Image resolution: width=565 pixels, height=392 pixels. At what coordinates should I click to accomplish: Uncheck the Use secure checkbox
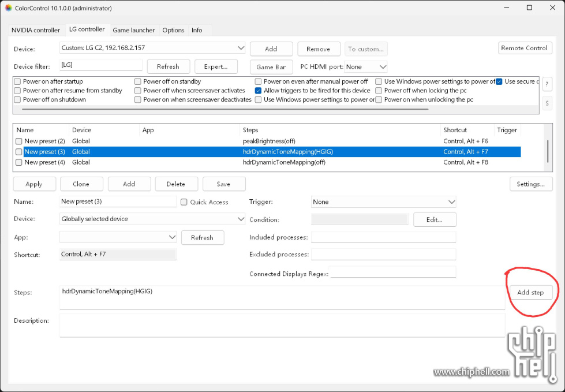(499, 81)
